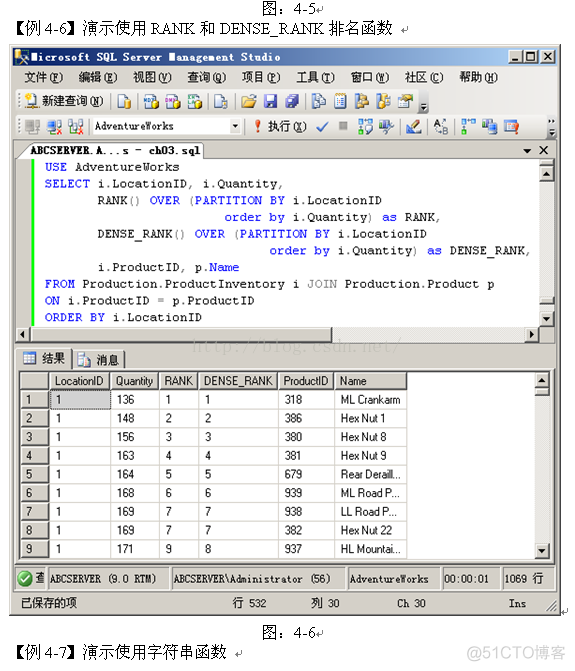Click editor vertical scrollbar up arrow

(x=546, y=174)
